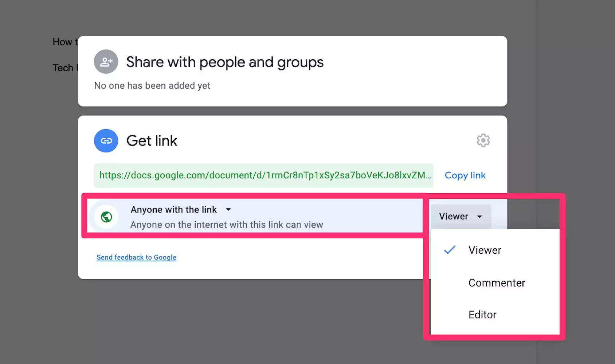The height and width of the screenshot is (364, 615).
Task: Open link settings via gear icon
Action: tap(483, 141)
